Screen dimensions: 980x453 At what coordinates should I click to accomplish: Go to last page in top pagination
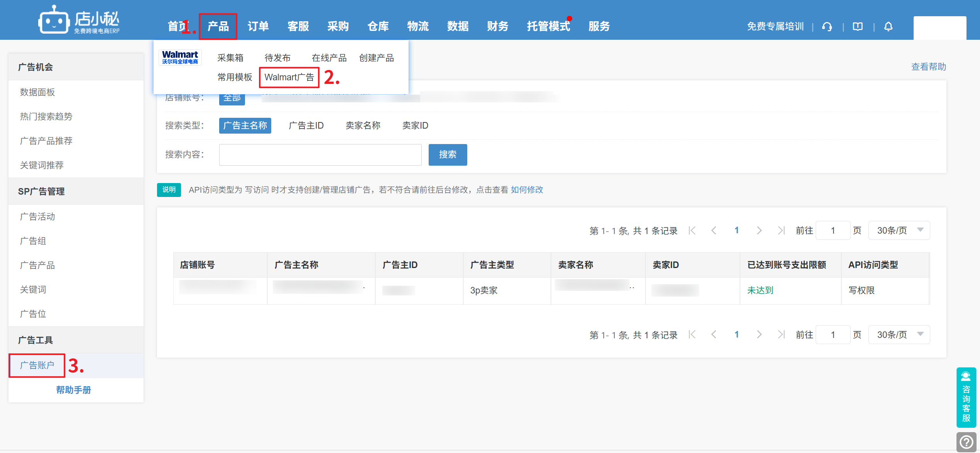tap(781, 231)
